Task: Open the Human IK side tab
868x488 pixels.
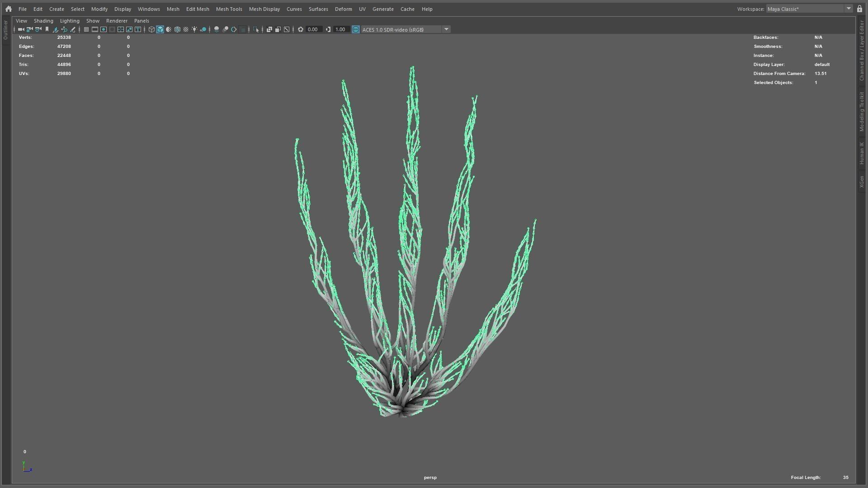Action: (x=862, y=154)
